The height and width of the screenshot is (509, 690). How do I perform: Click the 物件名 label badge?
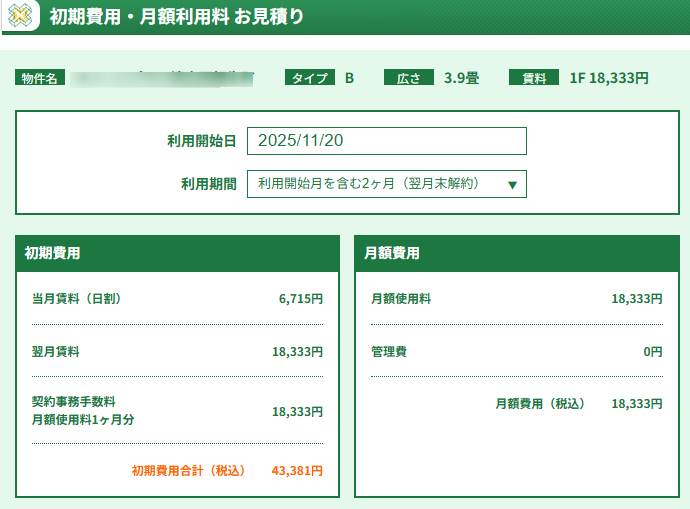click(40, 78)
